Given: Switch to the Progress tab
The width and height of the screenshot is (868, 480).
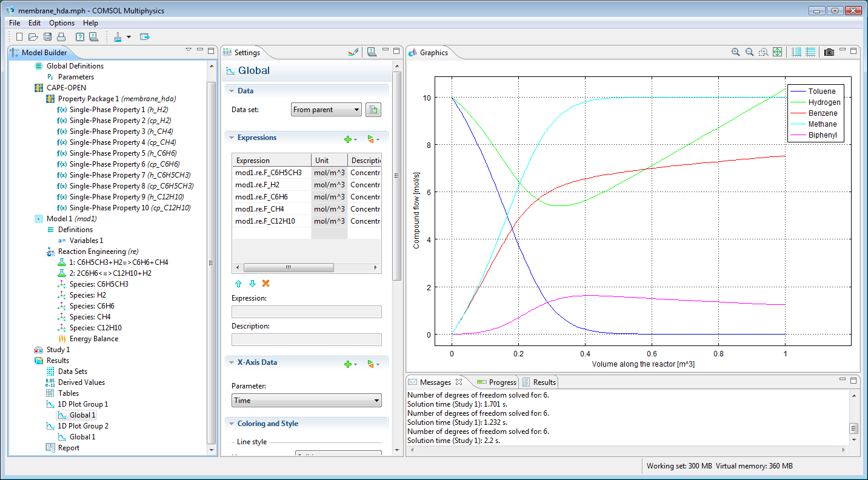Looking at the screenshot, I should 496,382.
